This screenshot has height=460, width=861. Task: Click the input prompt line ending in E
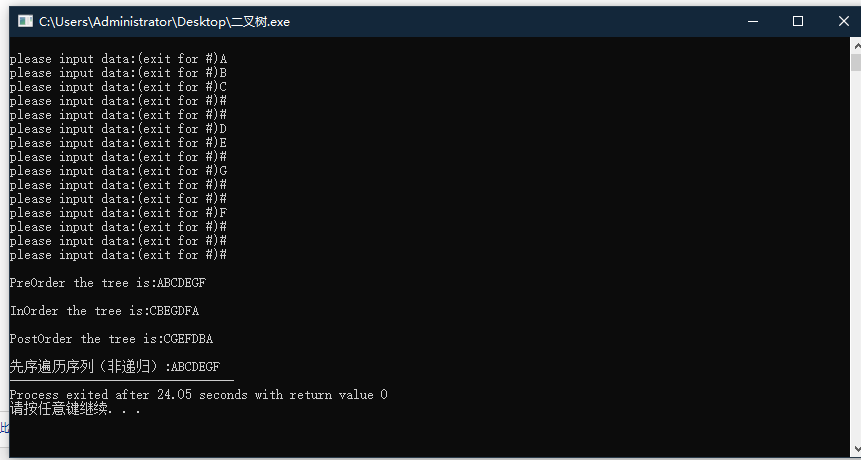118,143
